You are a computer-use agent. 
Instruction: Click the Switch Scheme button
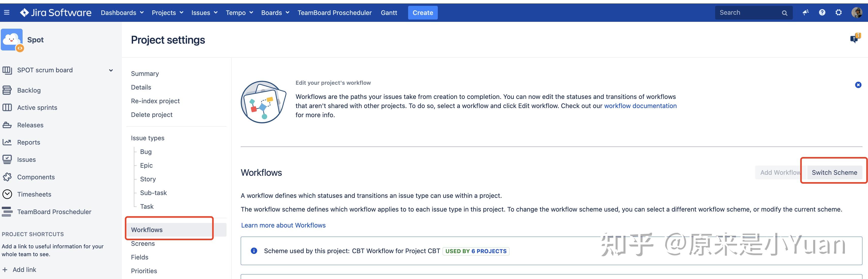(x=834, y=172)
